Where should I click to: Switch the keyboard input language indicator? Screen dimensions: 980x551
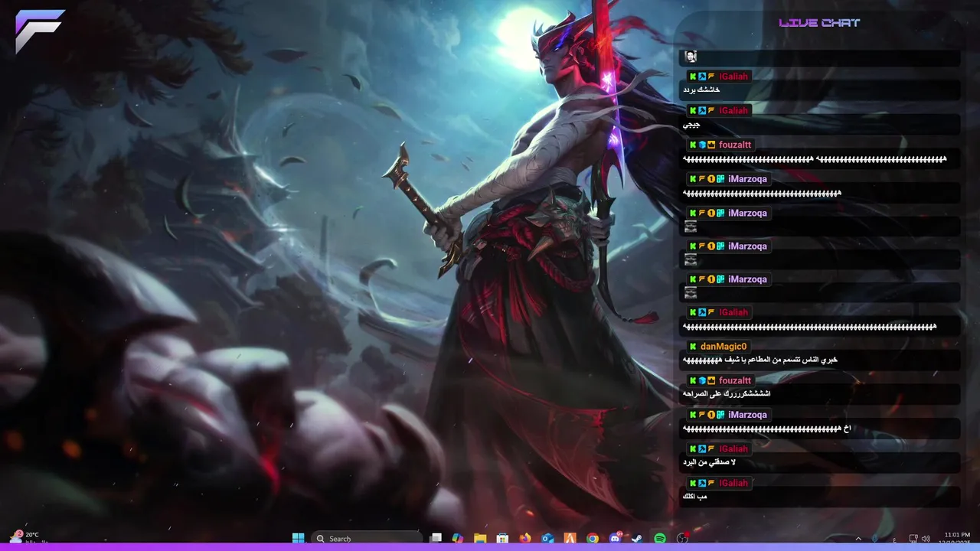click(895, 539)
